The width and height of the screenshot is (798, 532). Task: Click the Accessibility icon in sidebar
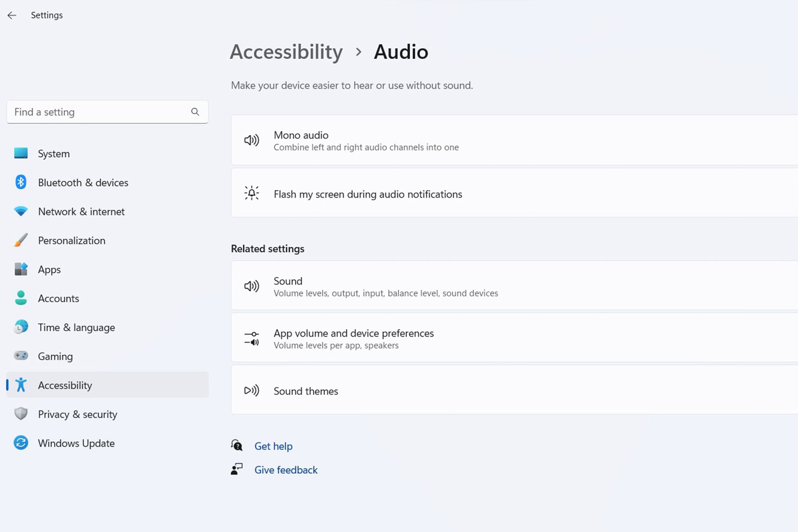coord(20,385)
